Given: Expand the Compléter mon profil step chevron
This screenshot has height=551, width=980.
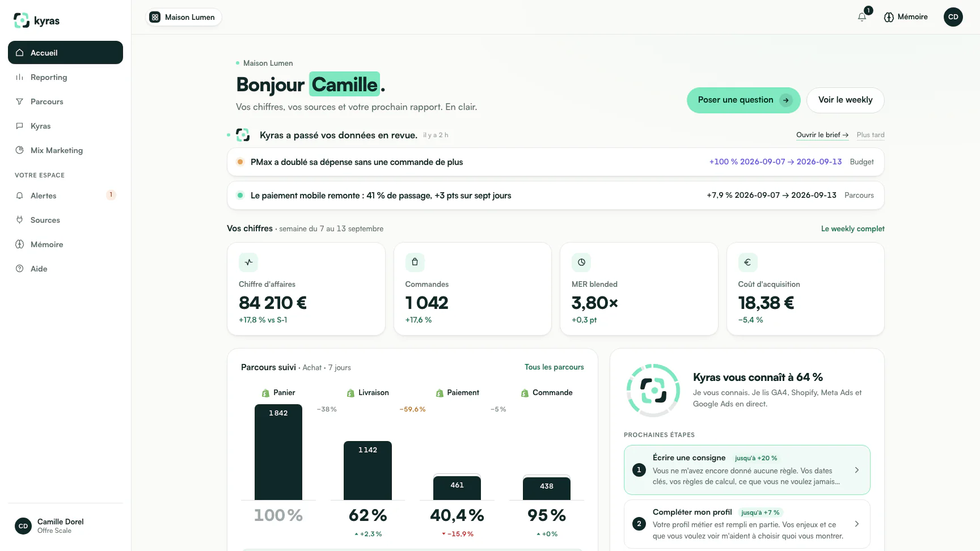Looking at the screenshot, I should 856,524.
